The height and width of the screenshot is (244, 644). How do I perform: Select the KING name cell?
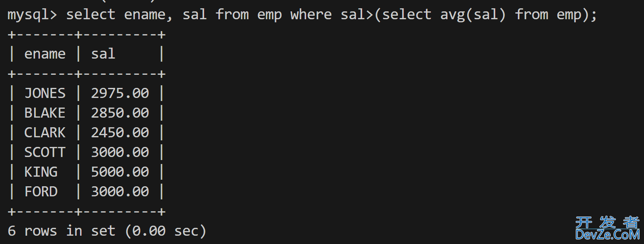pos(41,172)
